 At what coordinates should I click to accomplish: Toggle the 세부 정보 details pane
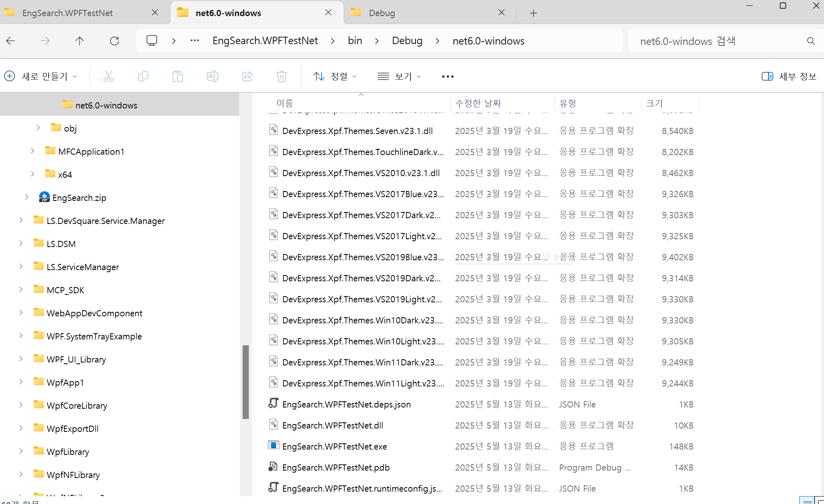[789, 76]
